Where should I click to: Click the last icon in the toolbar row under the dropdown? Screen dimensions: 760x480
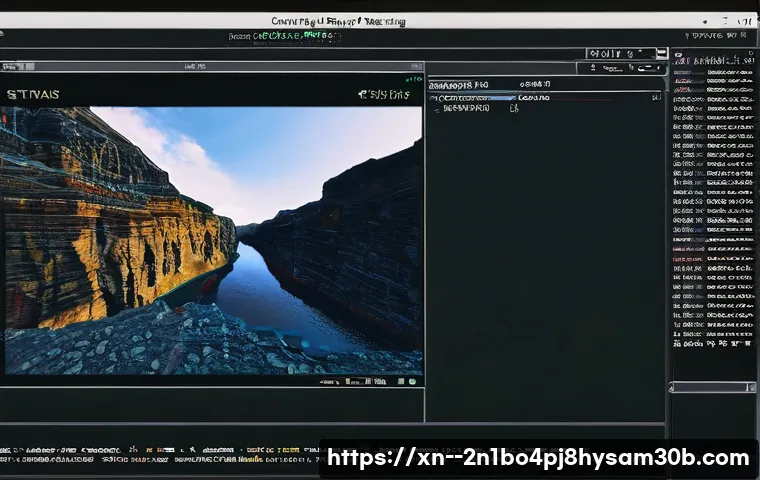(x=656, y=67)
